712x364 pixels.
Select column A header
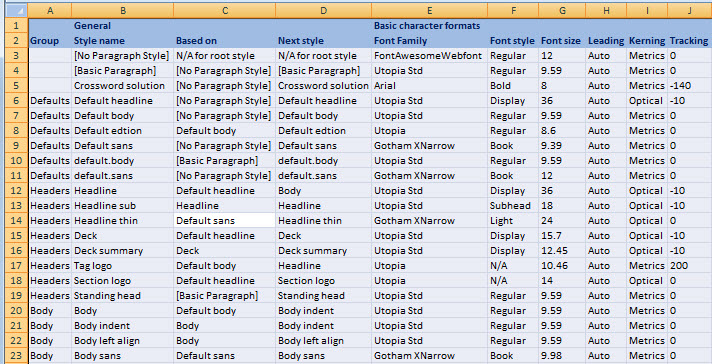pos(49,10)
